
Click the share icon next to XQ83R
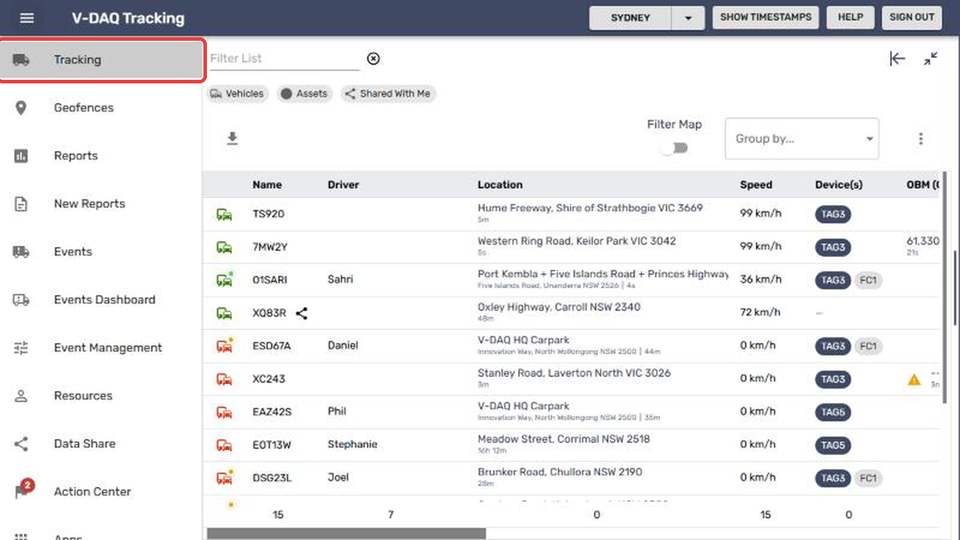pyautogui.click(x=301, y=313)
